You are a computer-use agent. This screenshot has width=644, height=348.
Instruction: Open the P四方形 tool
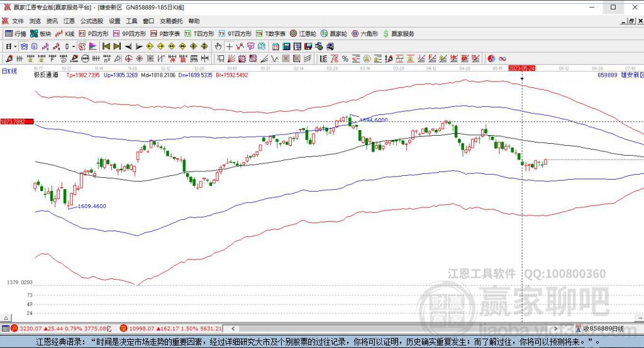coord(94,34)
